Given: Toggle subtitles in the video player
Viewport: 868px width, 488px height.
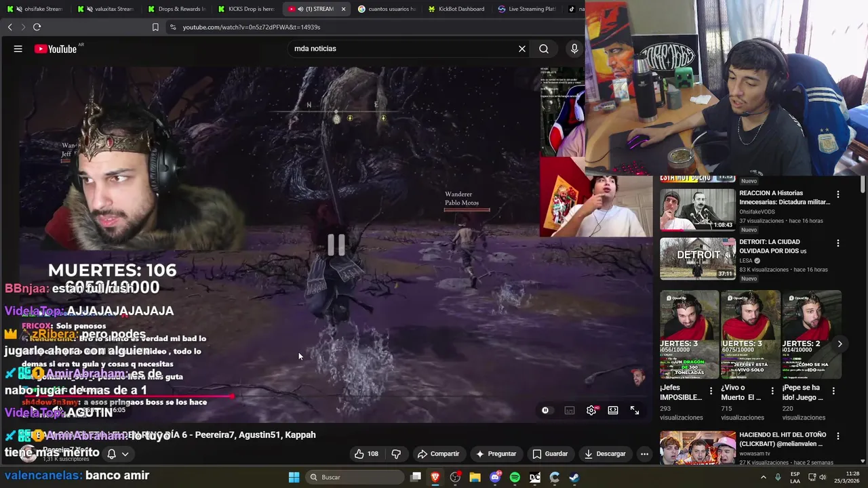Looking at the screenshot, I should pos(570,410).
